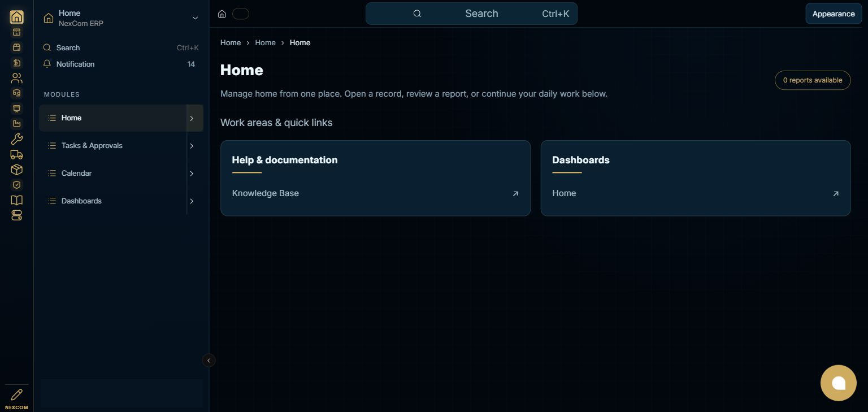This screenshot has width=868, height=412.
Task: Open the Home NexCom ERP workspace dropdown
Action: click(x=121, y=18)
